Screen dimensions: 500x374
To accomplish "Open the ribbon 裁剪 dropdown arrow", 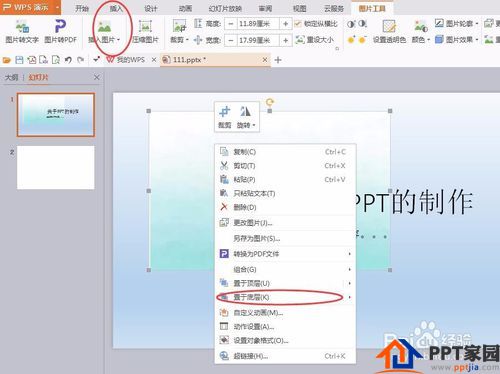I will [187, 40].
